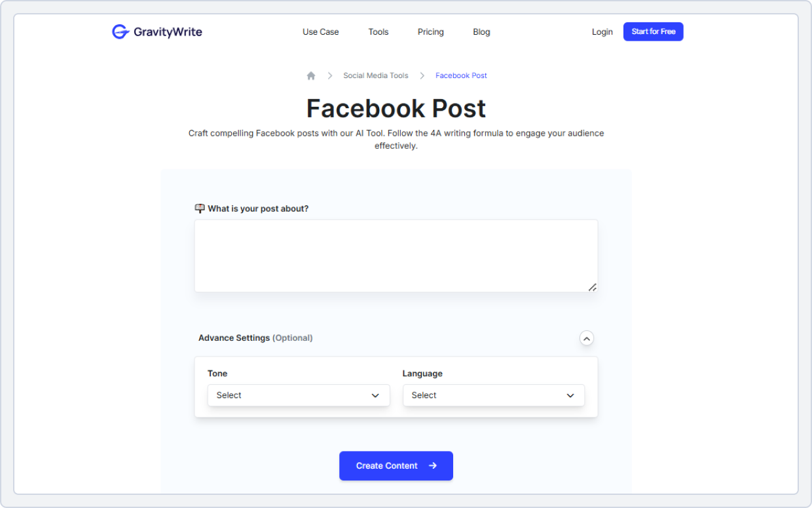This screenshot has height=508, width=812.
Task: Open the Use Case menu
Action: point(321,31)
